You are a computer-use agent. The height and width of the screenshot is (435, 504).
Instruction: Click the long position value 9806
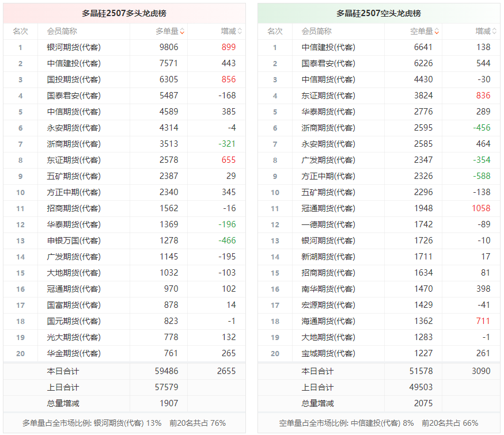pyautogui.click(x=169, y=47)
